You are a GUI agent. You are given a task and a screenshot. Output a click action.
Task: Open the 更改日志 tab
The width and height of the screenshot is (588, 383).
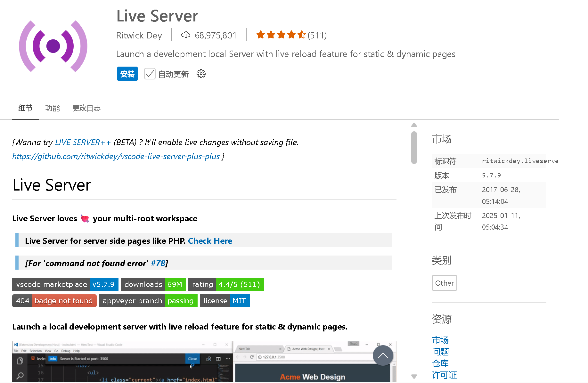point(86,108)
